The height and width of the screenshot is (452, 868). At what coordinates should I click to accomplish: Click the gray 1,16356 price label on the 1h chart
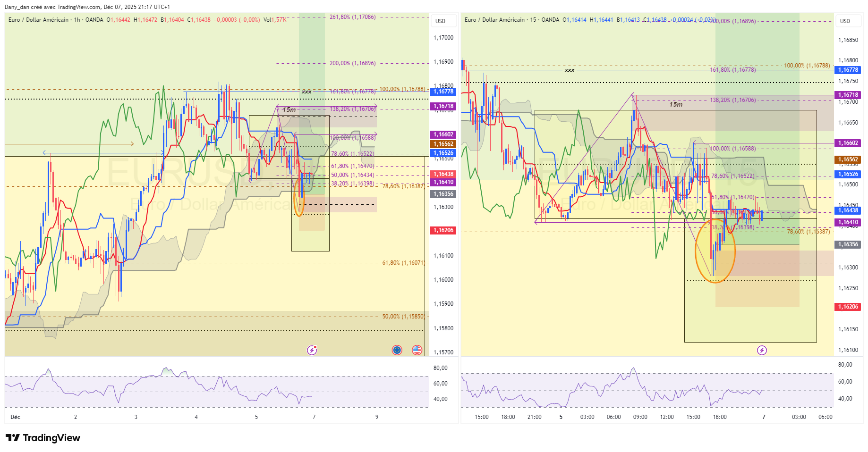pos(443,194)
